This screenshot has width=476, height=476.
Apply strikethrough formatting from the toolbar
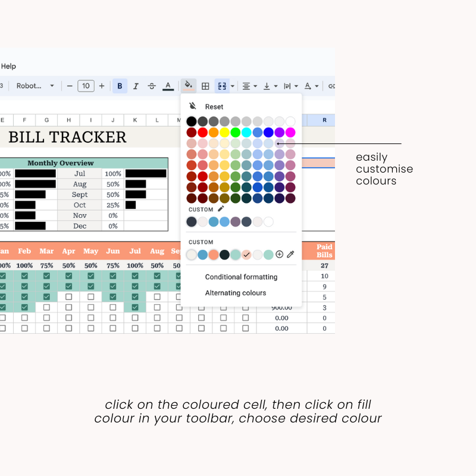pos(151,86)
